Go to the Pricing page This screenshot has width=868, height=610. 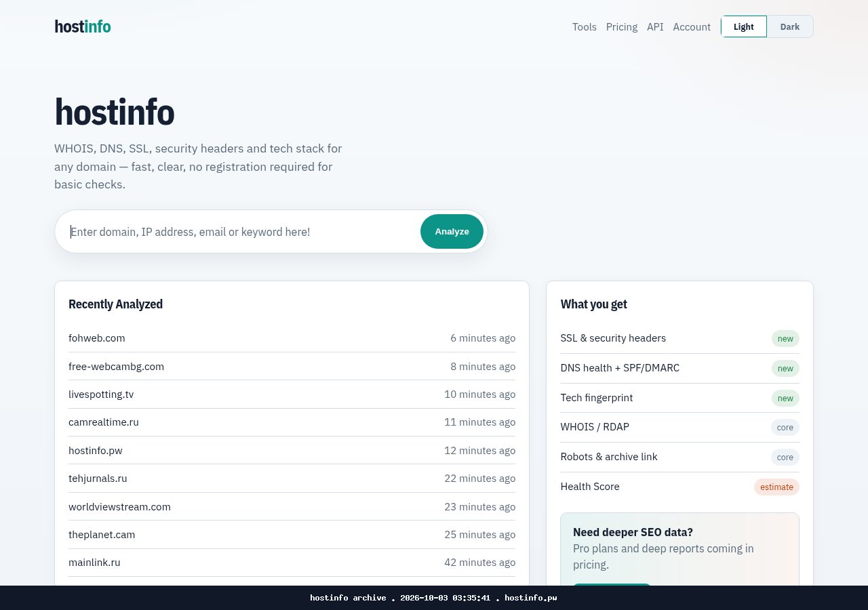point(622,27)
